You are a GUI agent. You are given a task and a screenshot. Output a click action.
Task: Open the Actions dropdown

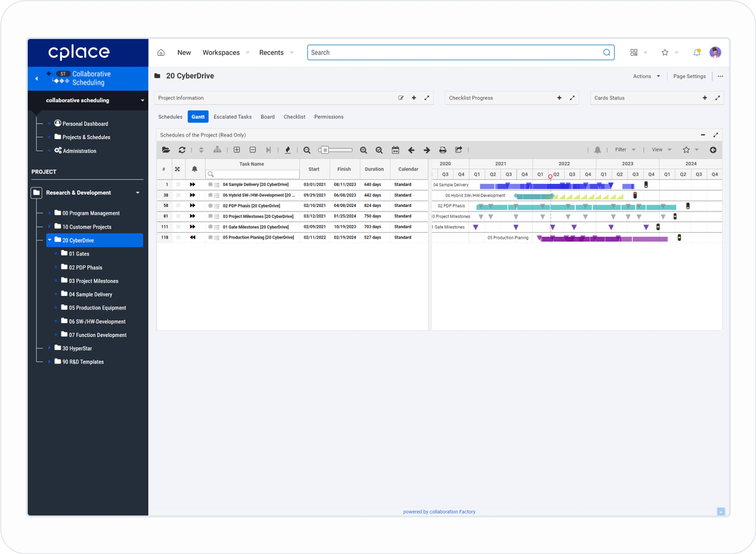coord(646,76)
